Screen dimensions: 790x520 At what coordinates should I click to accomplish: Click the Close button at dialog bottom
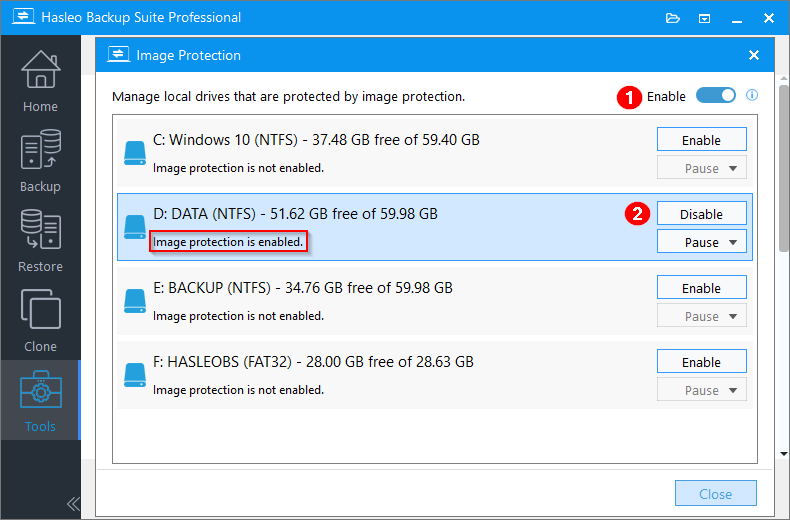click(715, 493)
